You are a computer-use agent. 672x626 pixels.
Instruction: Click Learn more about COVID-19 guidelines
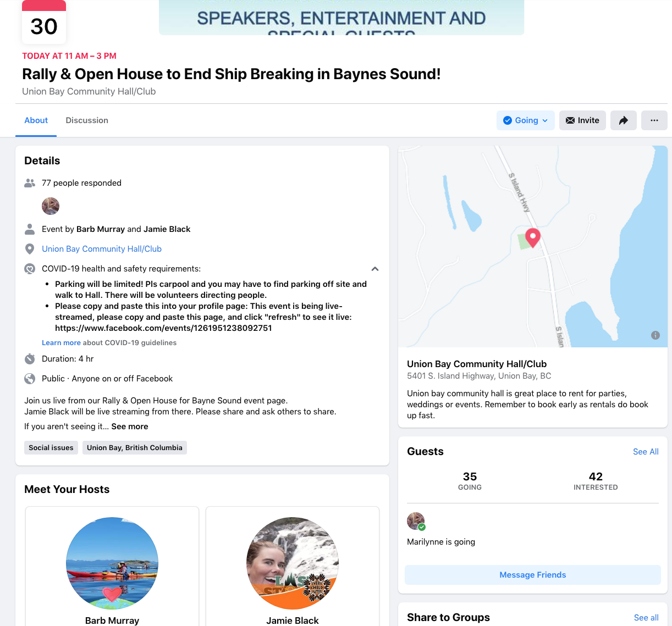(x=61, y=342)
